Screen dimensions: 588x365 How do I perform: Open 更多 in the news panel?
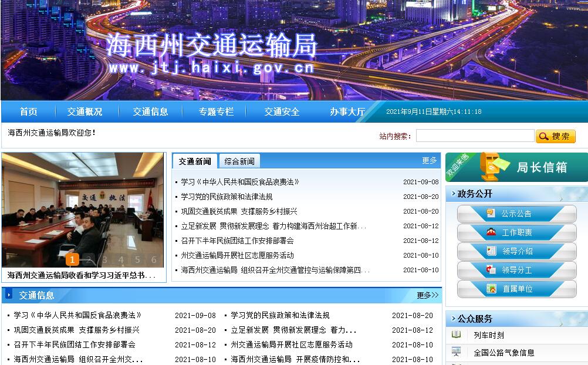click(x=430, y=161)
